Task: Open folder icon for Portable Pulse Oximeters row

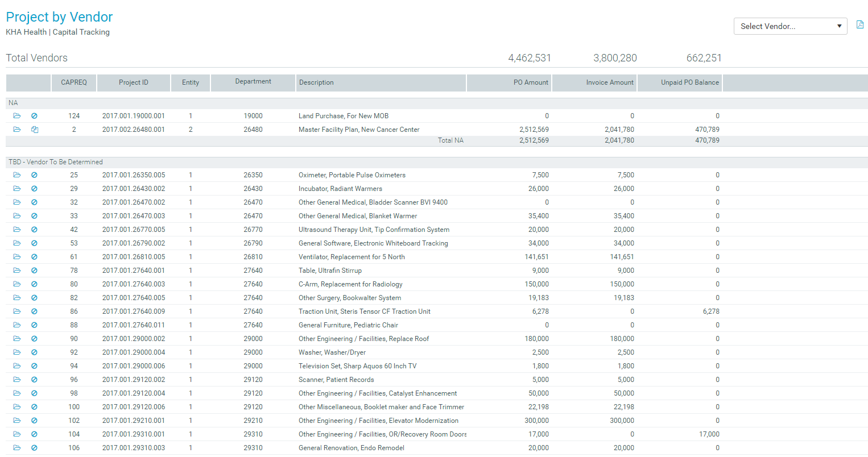Action: coord(17,175)
